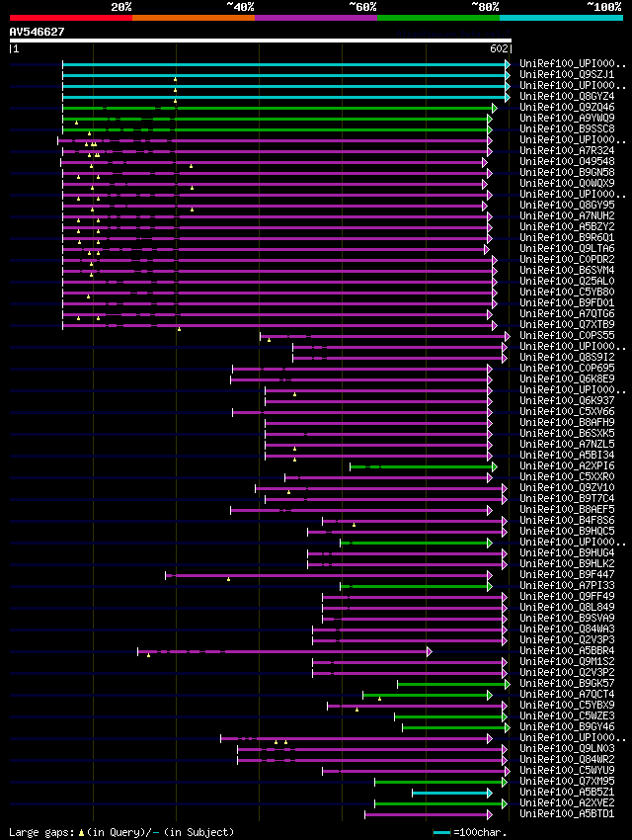Click the white query bar under AV546627
Viewport: 632px width, 840px height.
pos(261,41)
